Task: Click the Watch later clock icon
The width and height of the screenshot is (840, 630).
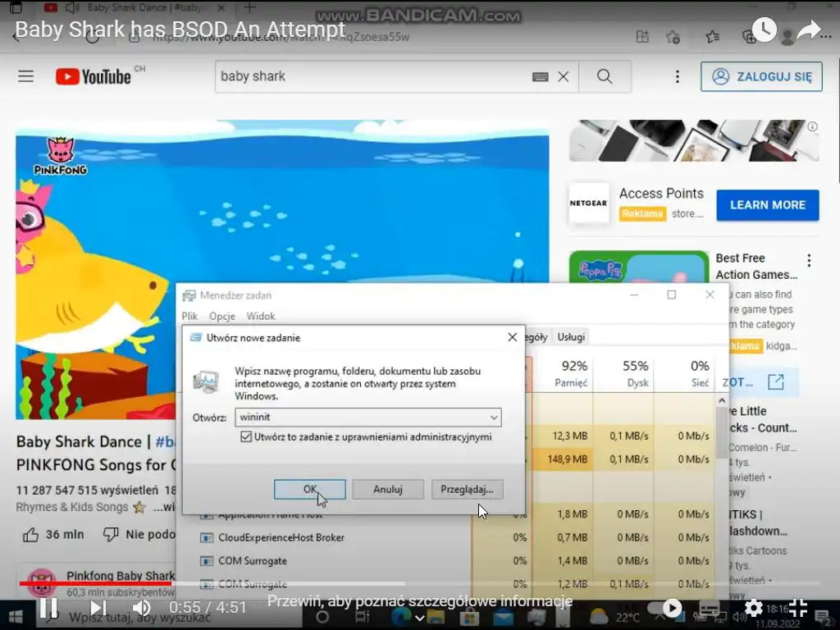Action: pos(764,30)
